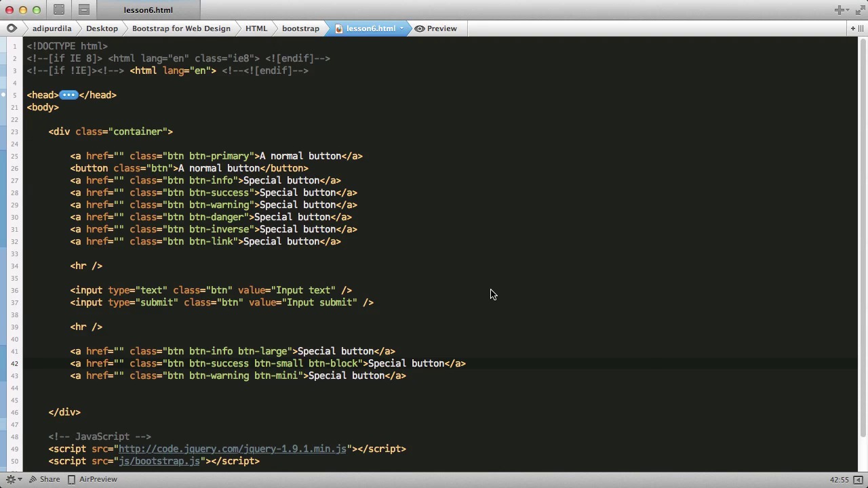Click line number 25 in the gutter
The width and height of the screenshot is (868, 488).
pyautogui.click(x=14, y=157)
